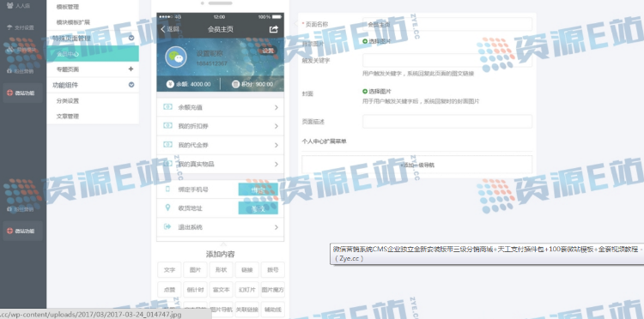Click the icon left of 余额充值
This screenshot has width=644, height=319.
coord(167,107)
